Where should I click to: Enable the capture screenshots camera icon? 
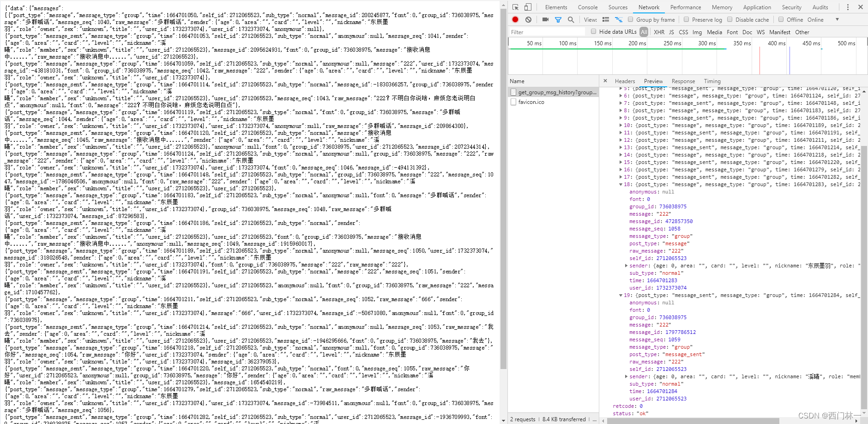click(546, 19)
